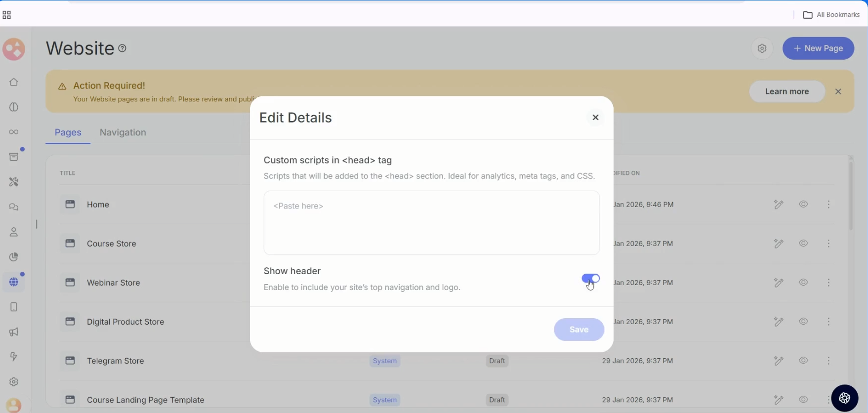The width and height of the screenshot is (868, 413).
Task: Click the megaphone marketing icon in sidebar
Action: [x=14, y=332]
